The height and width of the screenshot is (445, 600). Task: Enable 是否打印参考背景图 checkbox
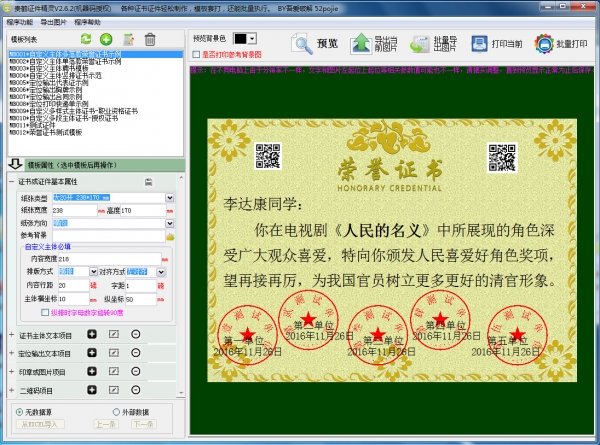pos(196,54)
